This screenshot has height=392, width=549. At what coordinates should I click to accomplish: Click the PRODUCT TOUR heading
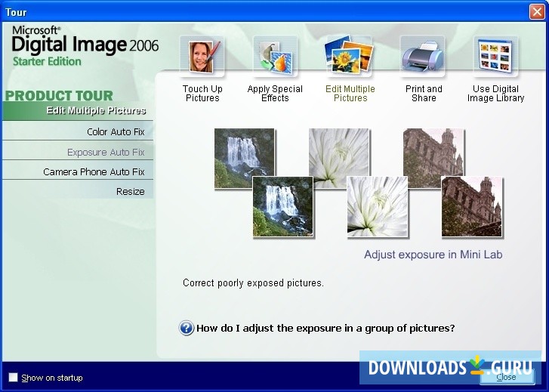(x=59, y=96)
